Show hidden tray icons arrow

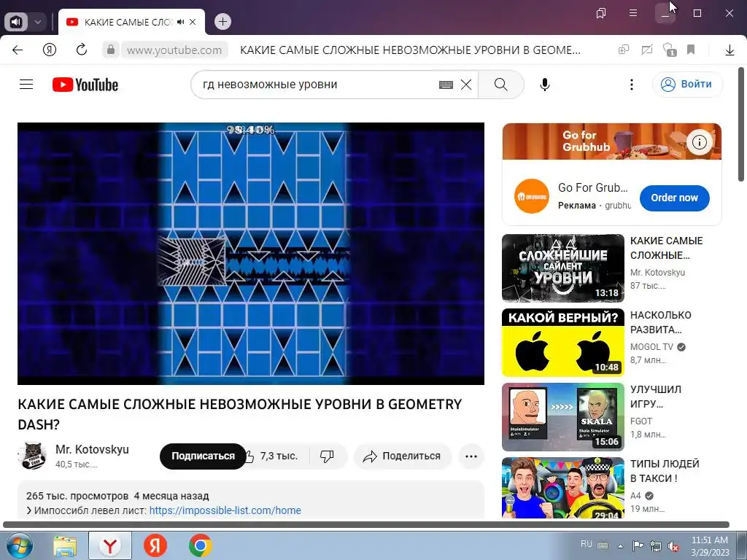tap(620, 545)
